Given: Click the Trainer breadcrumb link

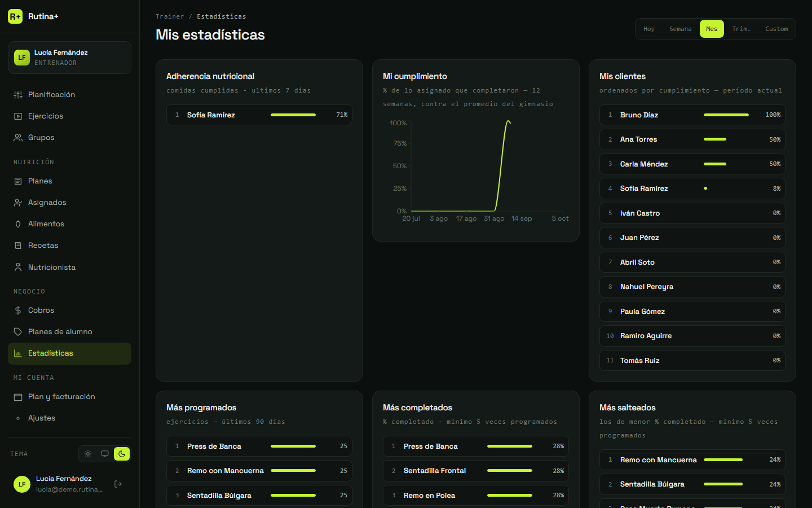Looking at the screenshot, I should (170, 16).
